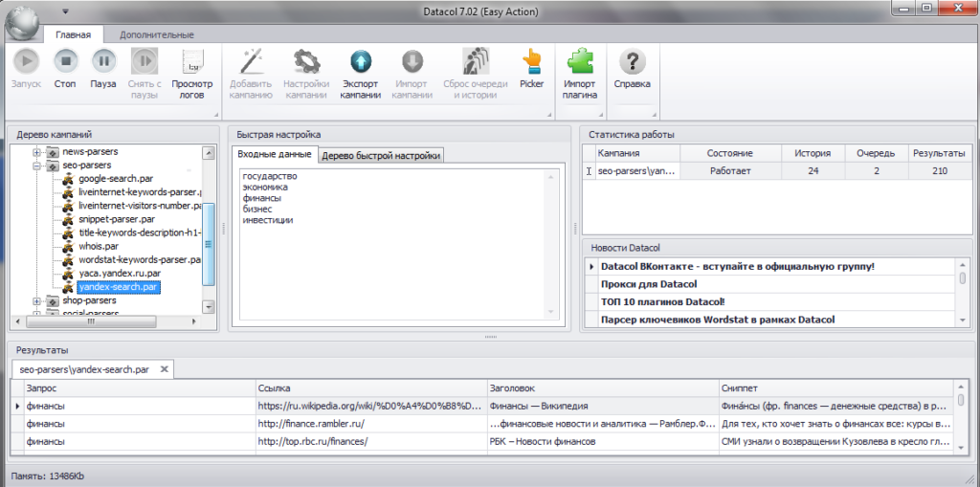980x487 pixels.
Task: Open Настройки кампании gear icon
Action: [x=306, y=61]
